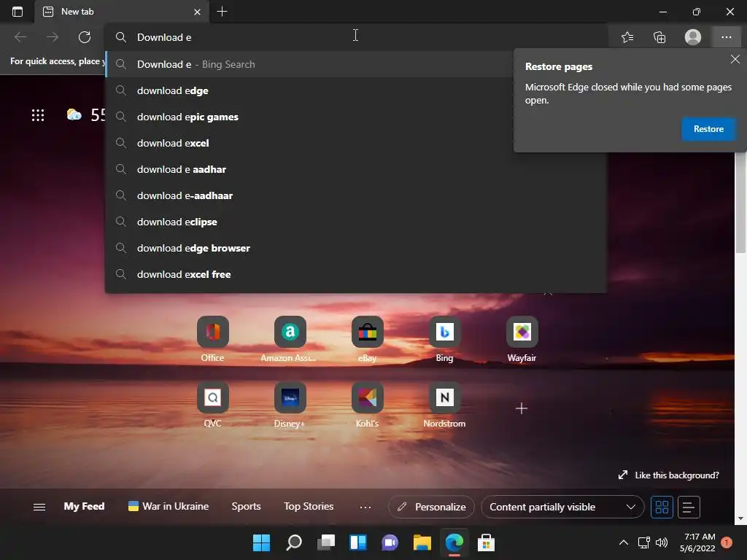Open more feed categories ellipsis

tap(365, 507)
